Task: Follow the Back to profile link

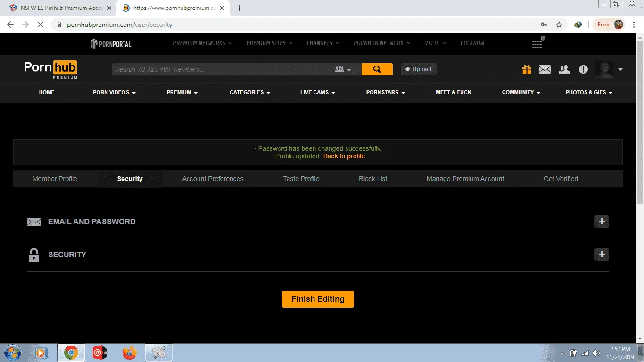Action: click(x=344, y=156)
